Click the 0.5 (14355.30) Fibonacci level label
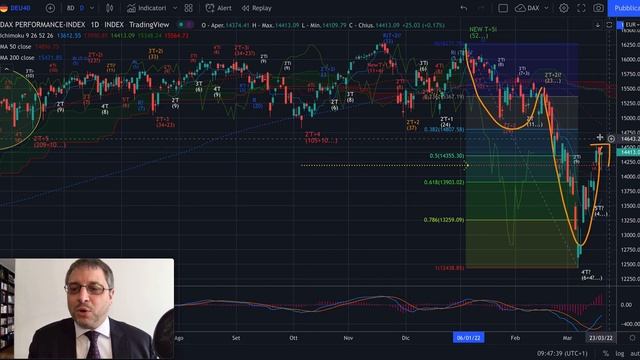This screenshot has height=360, width=640. point(447,156)
